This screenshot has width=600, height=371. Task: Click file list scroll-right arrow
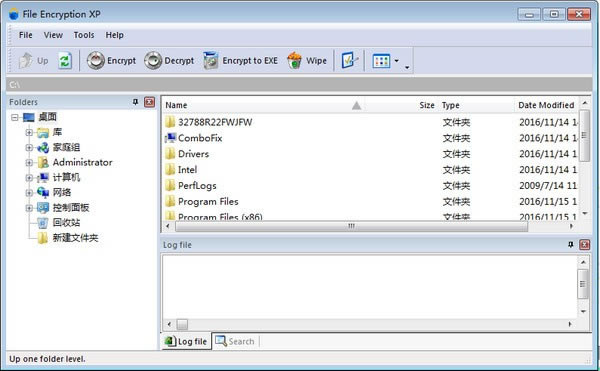[571, 226]
